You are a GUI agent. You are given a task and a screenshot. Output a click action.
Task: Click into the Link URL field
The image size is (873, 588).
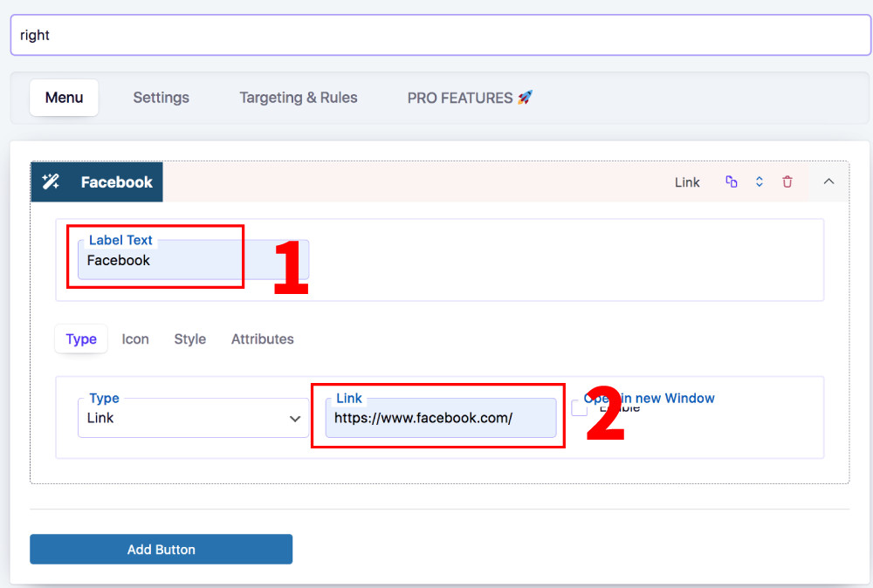pos(440,418)
